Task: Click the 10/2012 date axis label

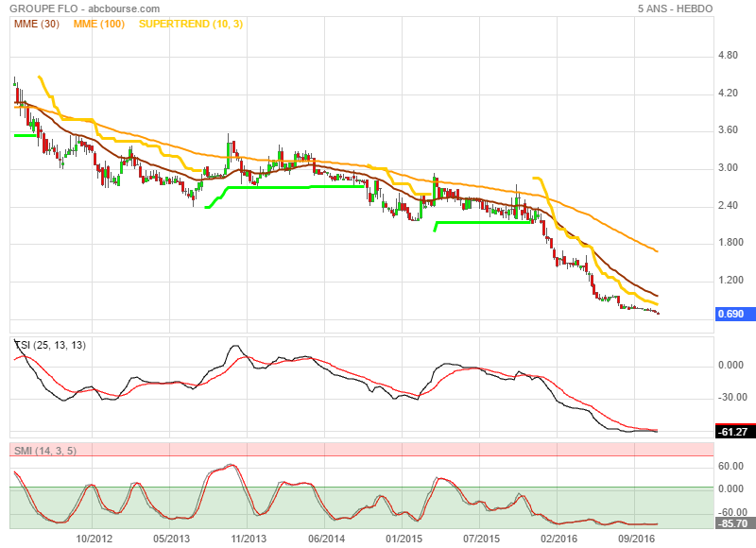Action: coord(94,539)
